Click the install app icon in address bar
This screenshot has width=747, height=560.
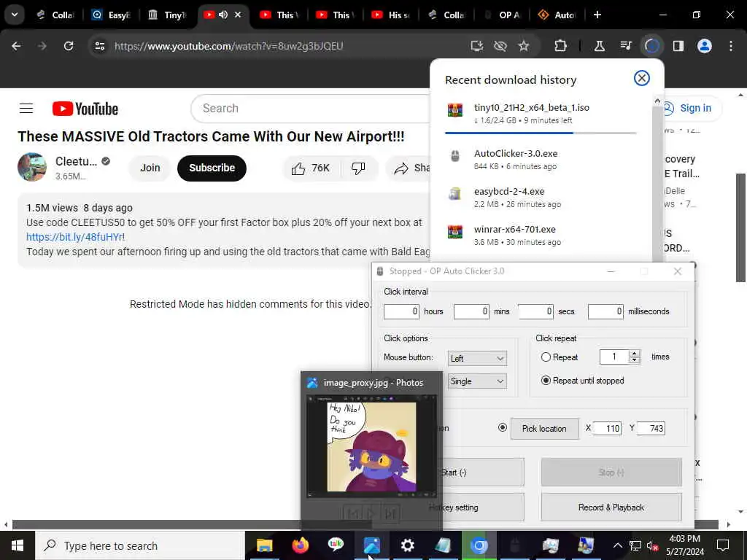[x=476, y=46]
